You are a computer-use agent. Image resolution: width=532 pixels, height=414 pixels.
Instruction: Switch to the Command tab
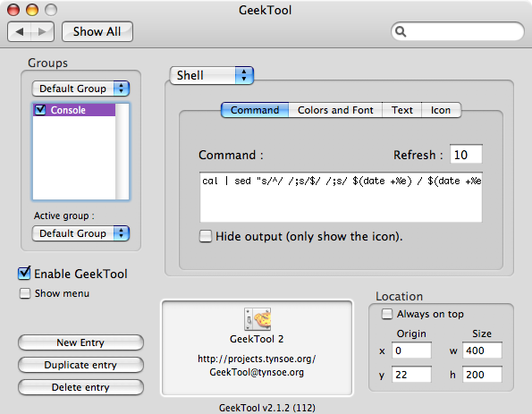click(255, 110)
